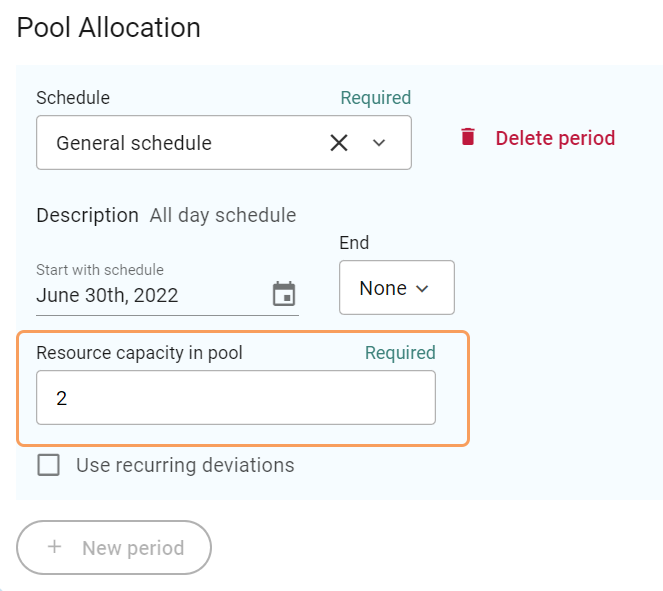This screenshot has height=591, width=663.
Task: Click the New period button
Action: [114, 547]
